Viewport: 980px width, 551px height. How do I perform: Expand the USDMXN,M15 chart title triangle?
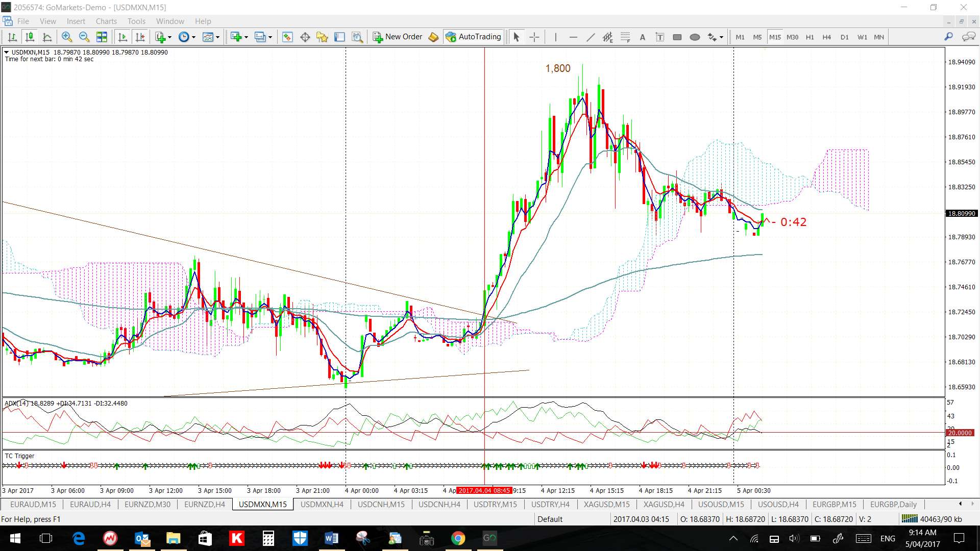(x=6, y=52)
